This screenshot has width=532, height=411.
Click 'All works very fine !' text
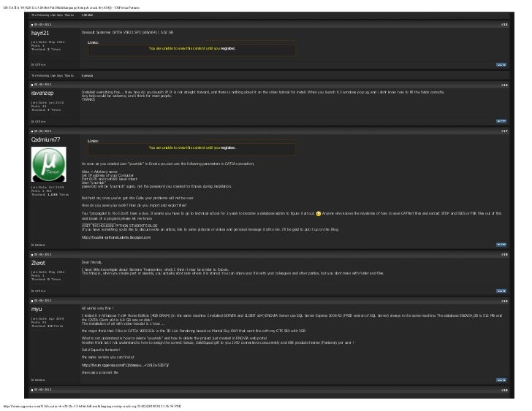tap(97, 308)
